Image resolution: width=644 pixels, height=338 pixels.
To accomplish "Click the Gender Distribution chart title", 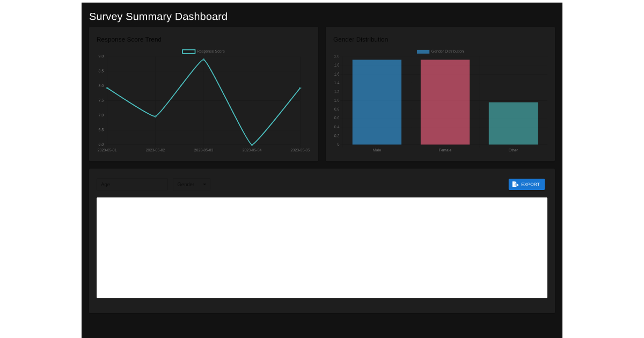I will [x=361, y=39].
